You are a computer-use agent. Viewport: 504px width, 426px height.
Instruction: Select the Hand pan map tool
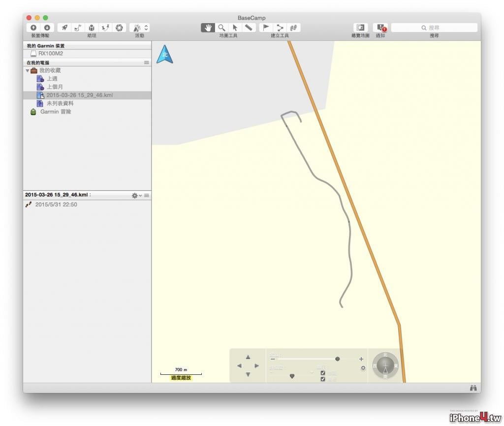(208, 28)
